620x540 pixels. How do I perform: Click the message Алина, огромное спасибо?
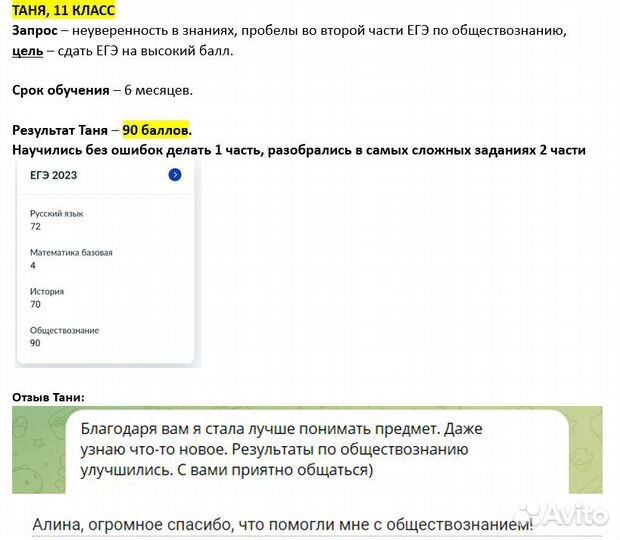[x=282, y=525]
